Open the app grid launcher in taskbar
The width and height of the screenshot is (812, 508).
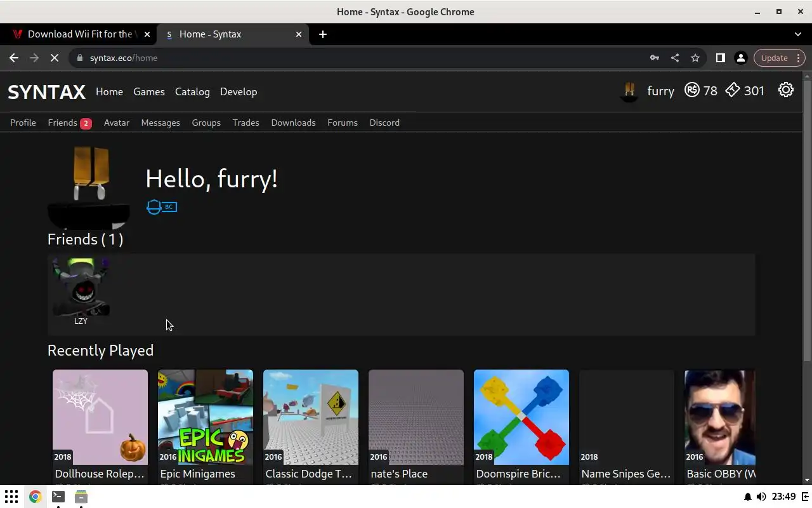(11, 497)
